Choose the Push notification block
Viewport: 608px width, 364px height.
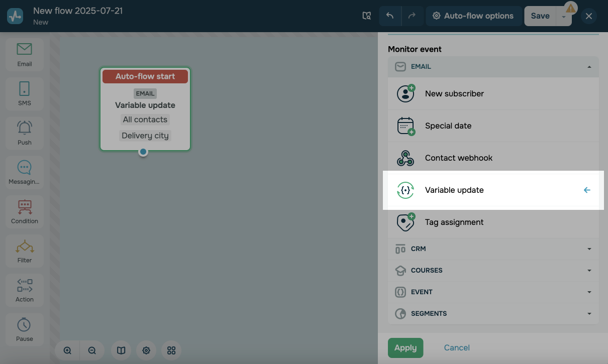24,133
